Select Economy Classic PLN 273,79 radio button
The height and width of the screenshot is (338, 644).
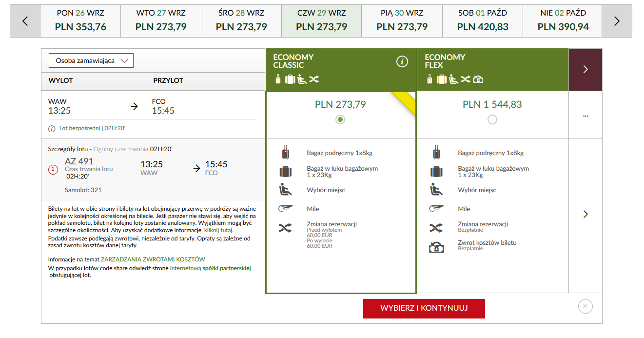[x=340, y=119]
